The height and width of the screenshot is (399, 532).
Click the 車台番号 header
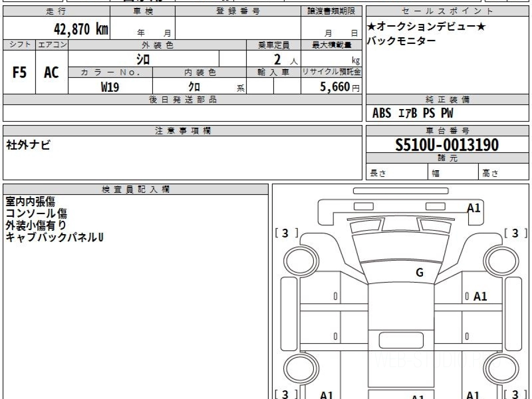[x=447, y=131]
